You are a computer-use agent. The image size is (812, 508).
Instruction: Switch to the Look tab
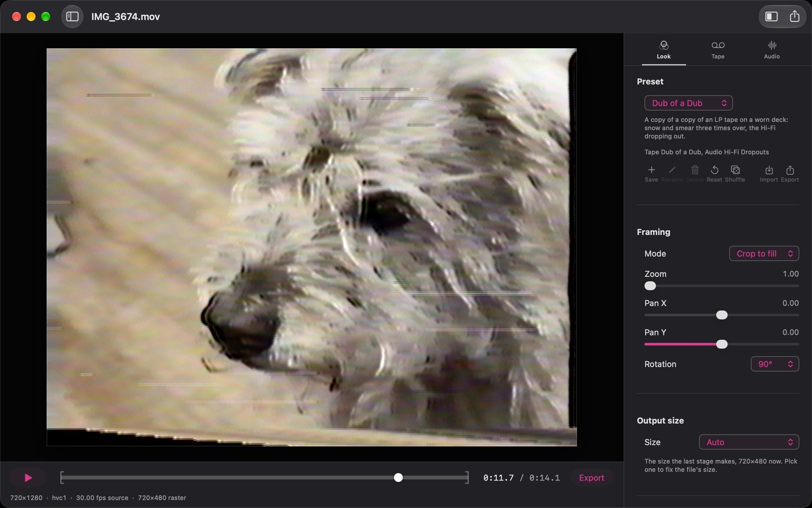click(664, 50)
